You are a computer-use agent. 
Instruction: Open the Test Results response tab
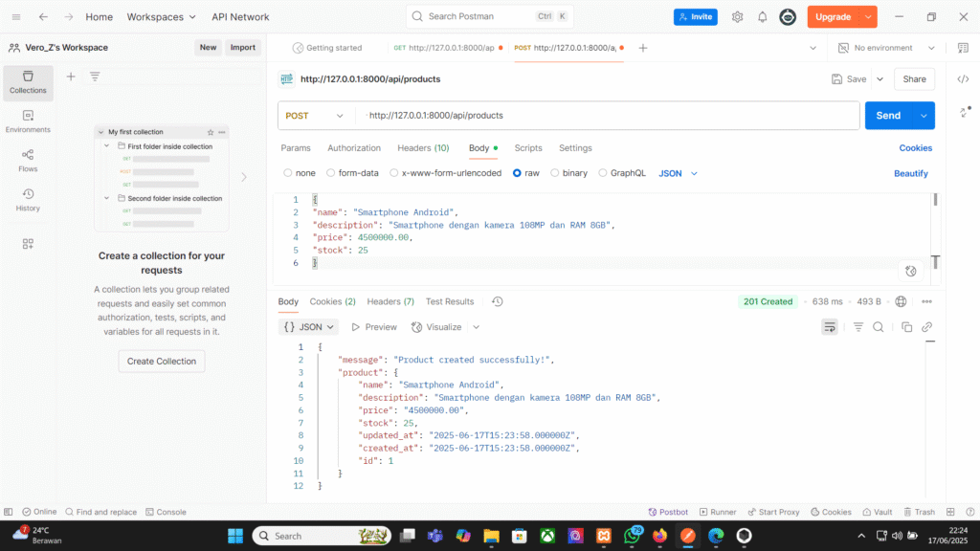pyautogui.click(x=449, y=301)
